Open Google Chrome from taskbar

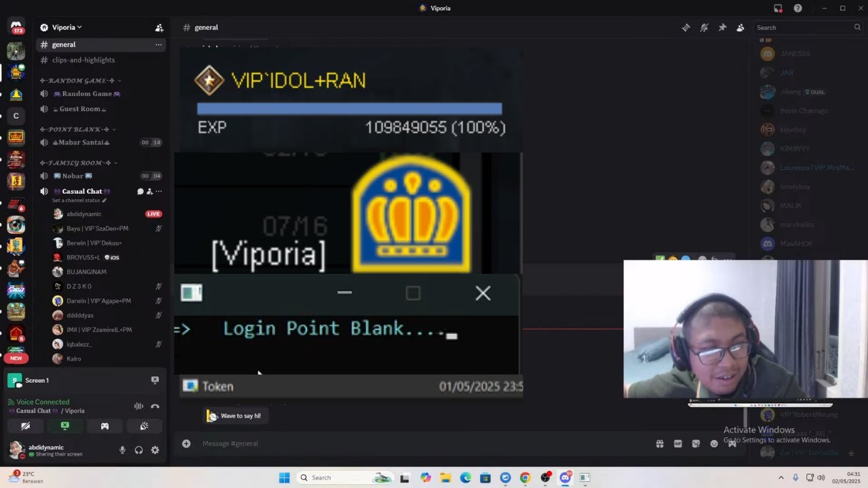click(525, 478)
